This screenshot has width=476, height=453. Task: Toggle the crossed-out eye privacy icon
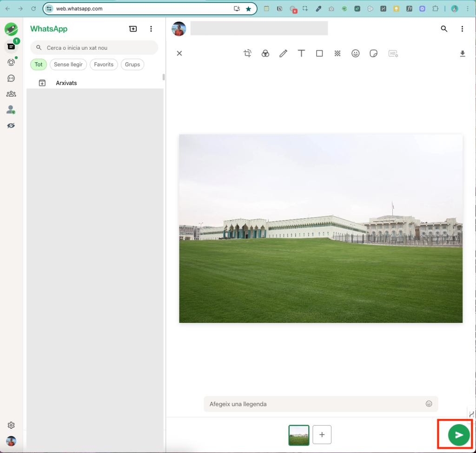(x=11, y=125)
